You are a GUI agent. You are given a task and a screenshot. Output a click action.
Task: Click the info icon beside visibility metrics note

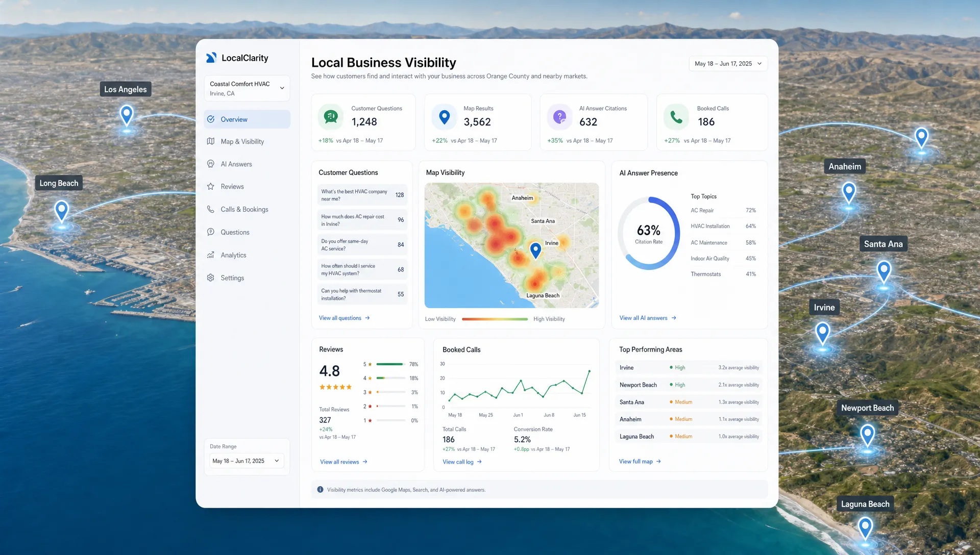point(320,490)
